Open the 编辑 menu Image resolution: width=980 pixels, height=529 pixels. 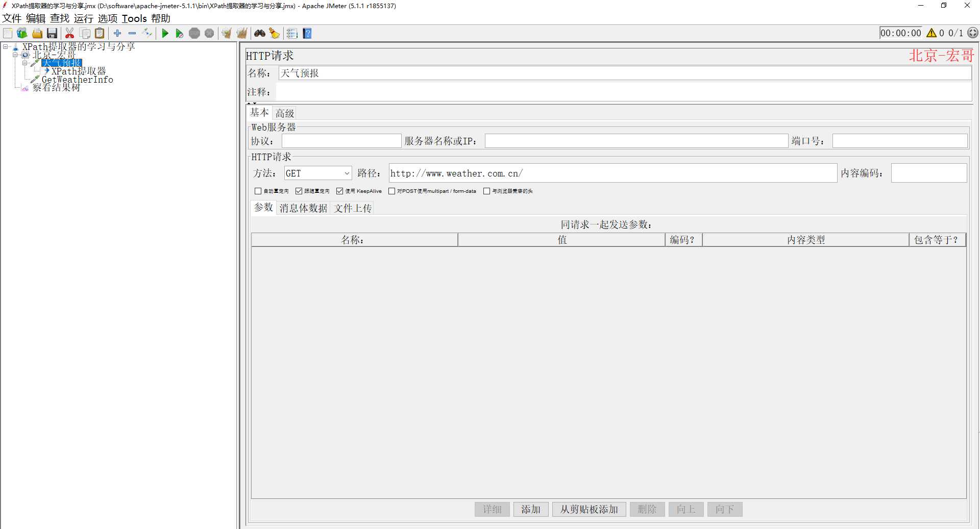pos(36,18)
